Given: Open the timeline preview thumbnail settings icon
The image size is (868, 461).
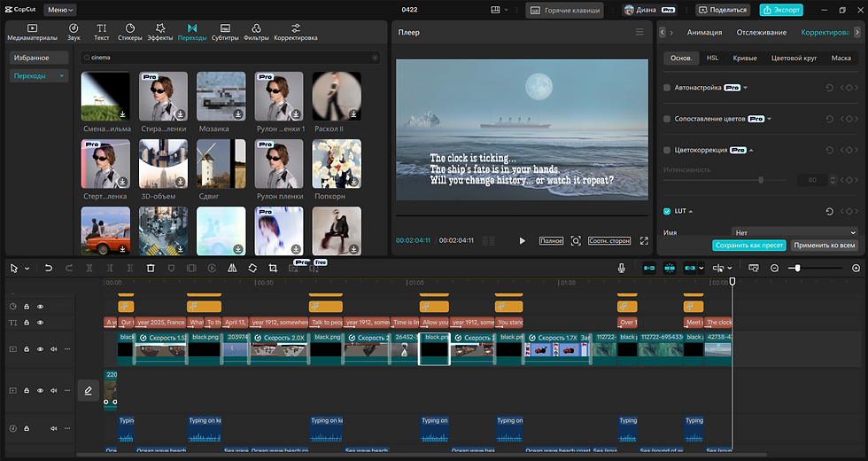Looking at the screenshot, I should click(754, 268).
